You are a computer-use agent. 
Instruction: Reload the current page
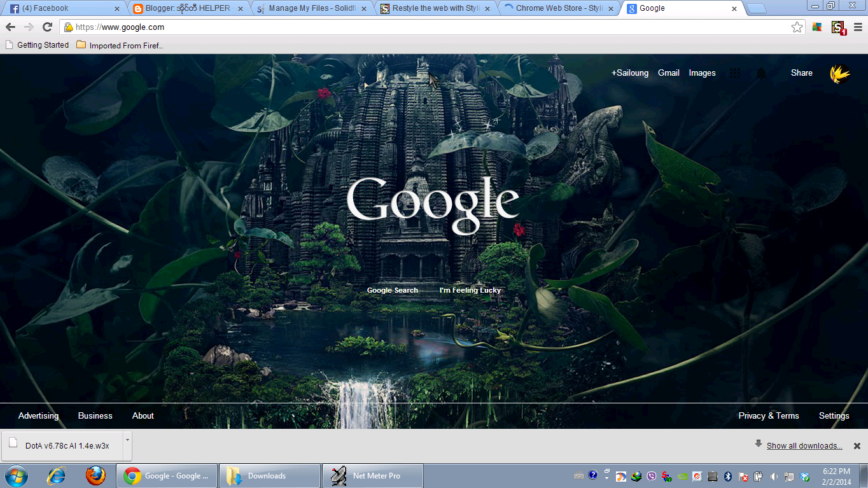coord(47,27)
